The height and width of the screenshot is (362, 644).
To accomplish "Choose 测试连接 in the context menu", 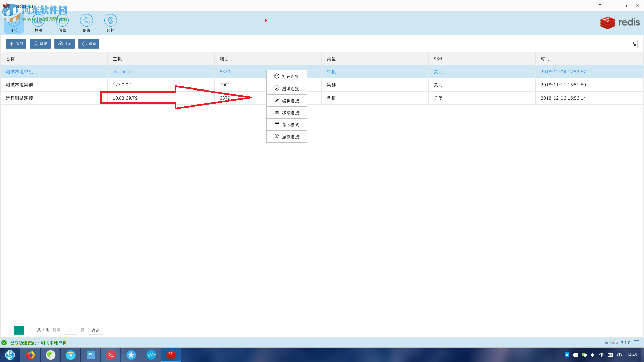I will pyautogui.click(x=287, y=88).
